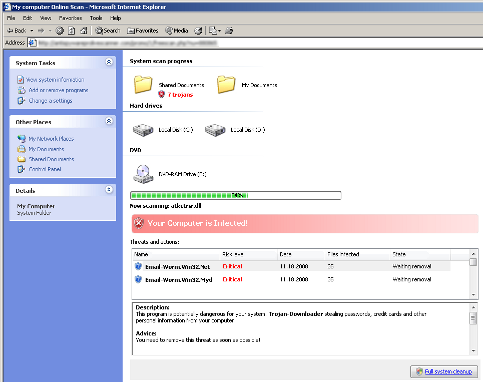483x382 pixels.
Task: Click the Shared Documents folder icon
Action: coord(143,84)
